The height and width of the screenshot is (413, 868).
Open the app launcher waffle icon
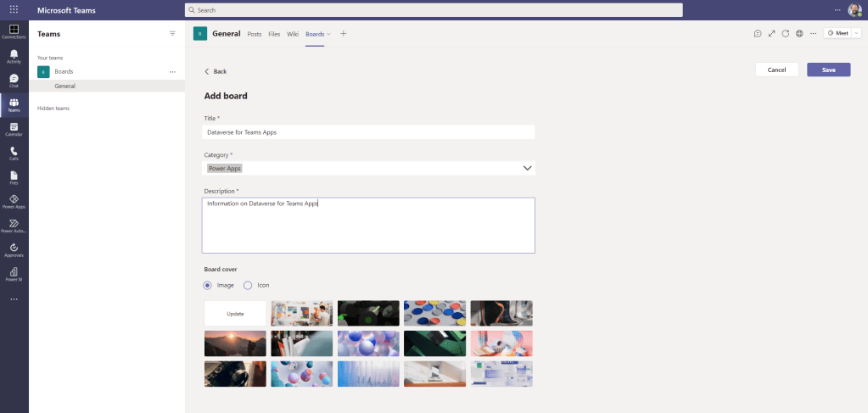[x=14, y=10]
